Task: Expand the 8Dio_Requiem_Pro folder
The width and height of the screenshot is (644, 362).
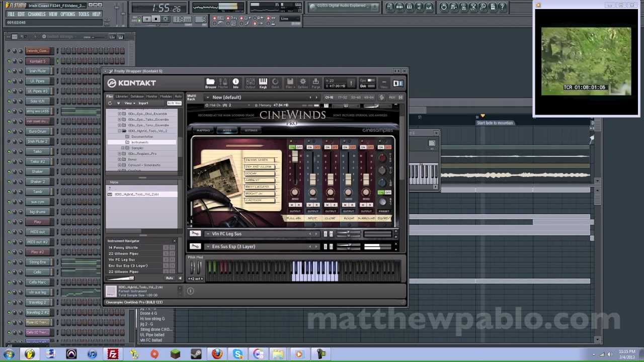Action: (119, 153)
